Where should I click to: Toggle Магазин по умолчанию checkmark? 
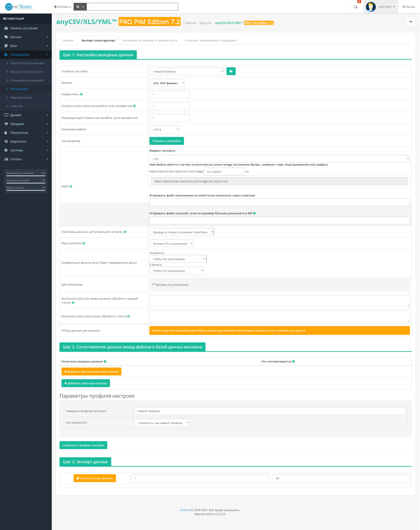click(x=153, y=284)
